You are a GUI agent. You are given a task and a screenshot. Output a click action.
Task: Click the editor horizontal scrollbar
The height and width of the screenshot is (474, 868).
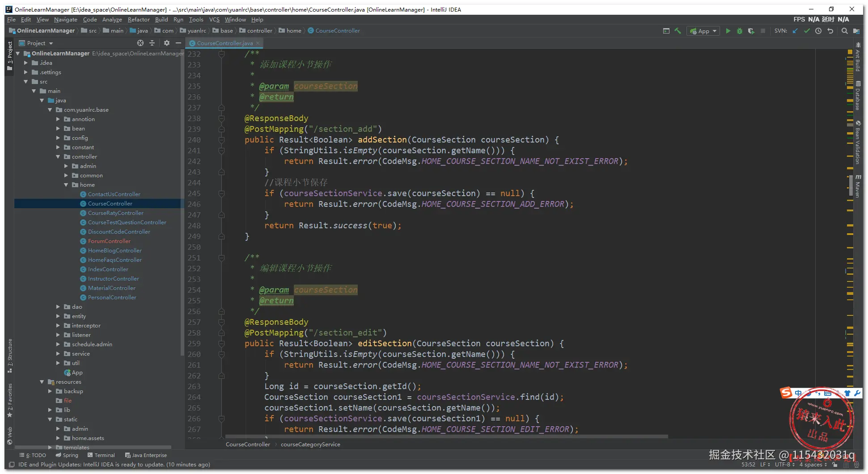tap(446, 436)
